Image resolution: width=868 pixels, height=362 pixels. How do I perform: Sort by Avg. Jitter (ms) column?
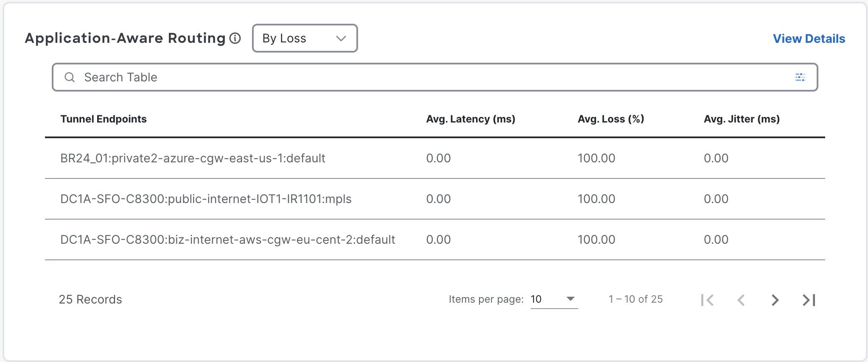742,119
